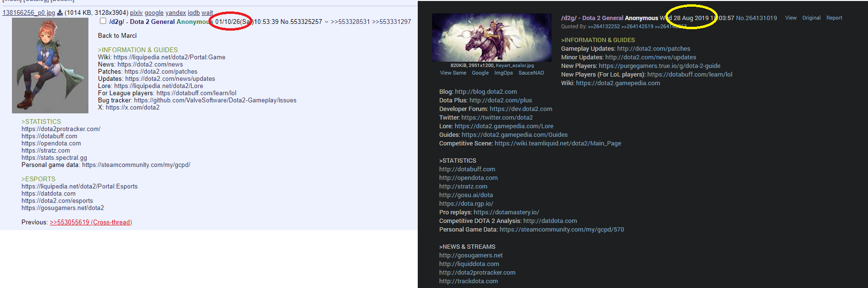This screenshot has width=868, height=288.
Task: Open the Marci artwork thumbnail
Action: click(50, 66)
